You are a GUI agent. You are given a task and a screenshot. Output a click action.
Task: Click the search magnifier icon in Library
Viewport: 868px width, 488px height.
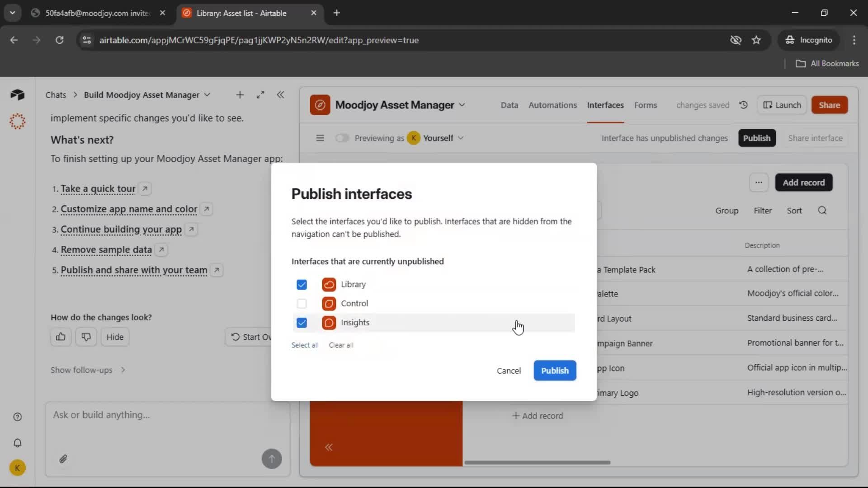coord(822,211)
